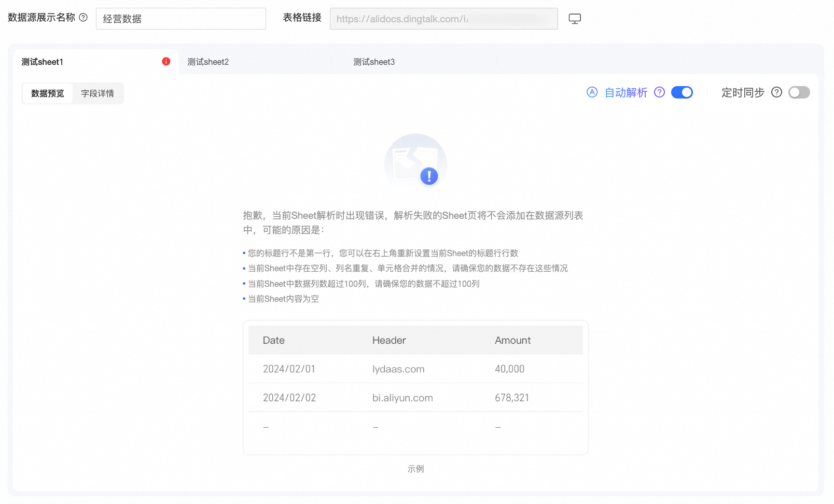Click the Date column header
Viewport: 834px width, 504px height.
pos(274,340)
